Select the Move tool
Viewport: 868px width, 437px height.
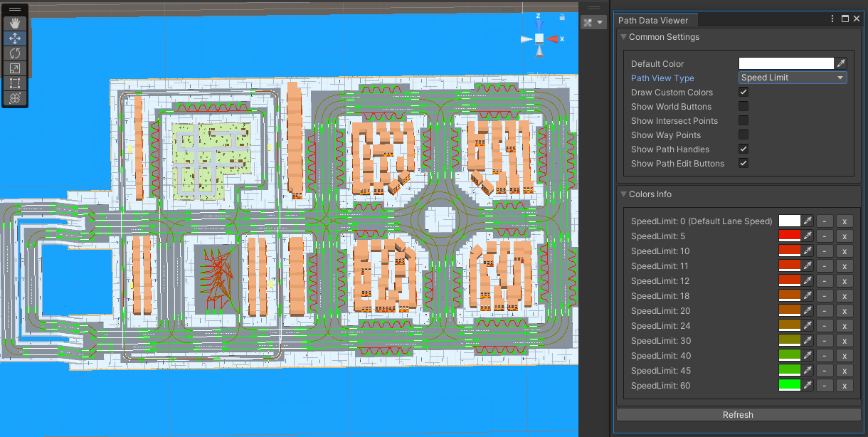pos(15,38)
